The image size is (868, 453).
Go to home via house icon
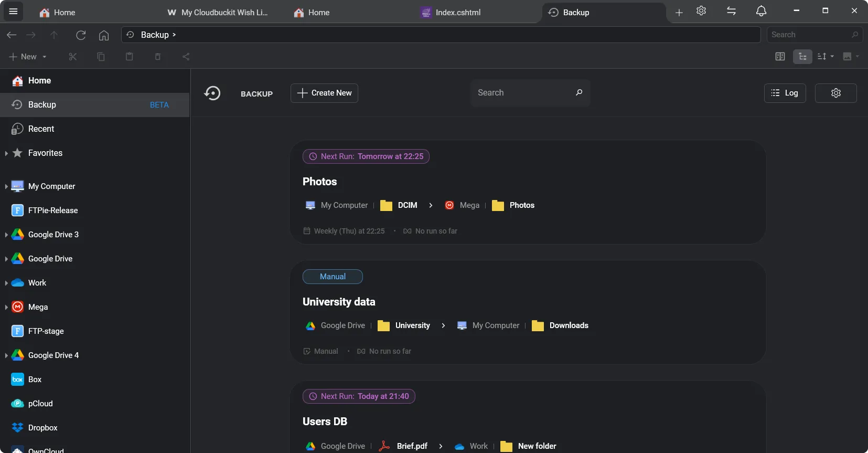tap(104, 35)
